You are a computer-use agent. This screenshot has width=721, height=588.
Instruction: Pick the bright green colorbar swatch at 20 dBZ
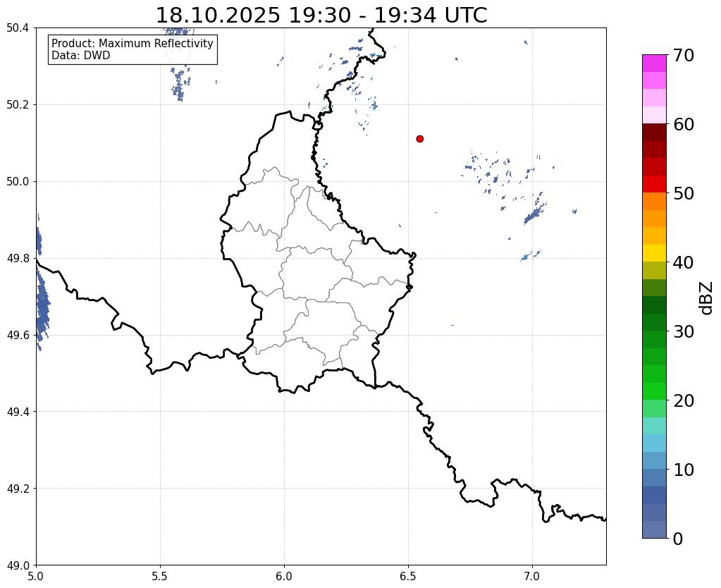click(654, 391)
